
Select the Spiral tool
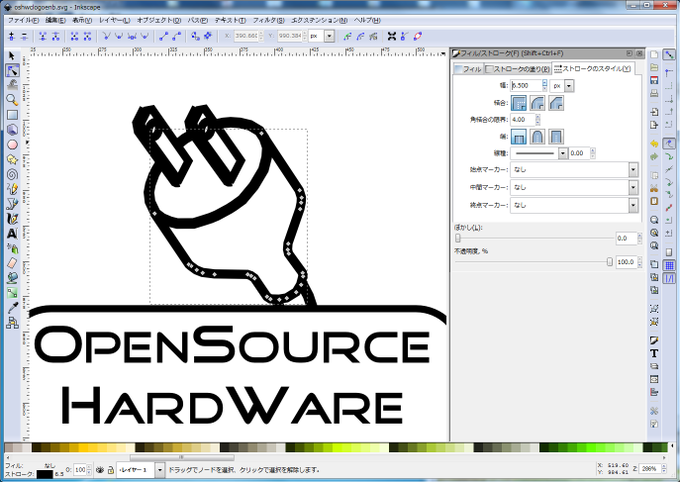12,174
